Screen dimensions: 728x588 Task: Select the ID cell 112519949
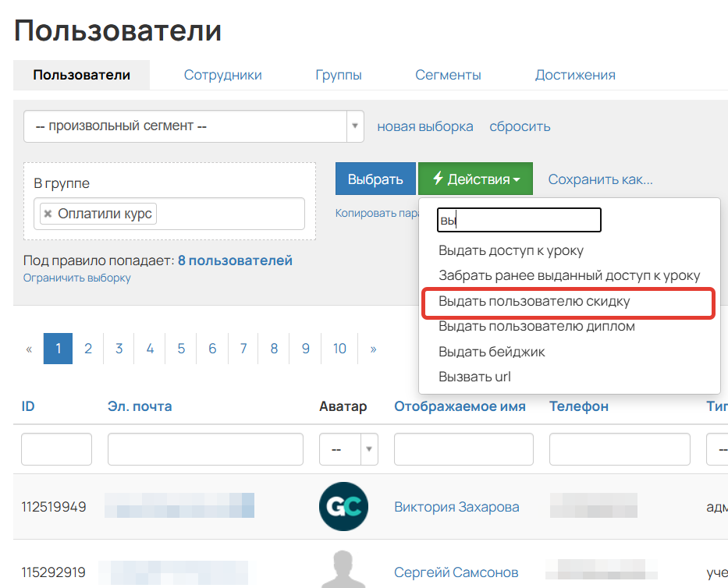point(54,507)
